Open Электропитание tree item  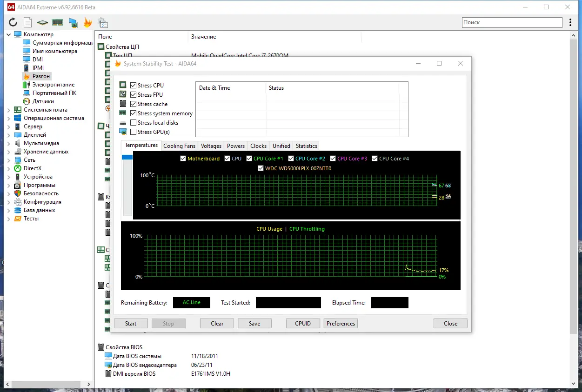point(54,85)
